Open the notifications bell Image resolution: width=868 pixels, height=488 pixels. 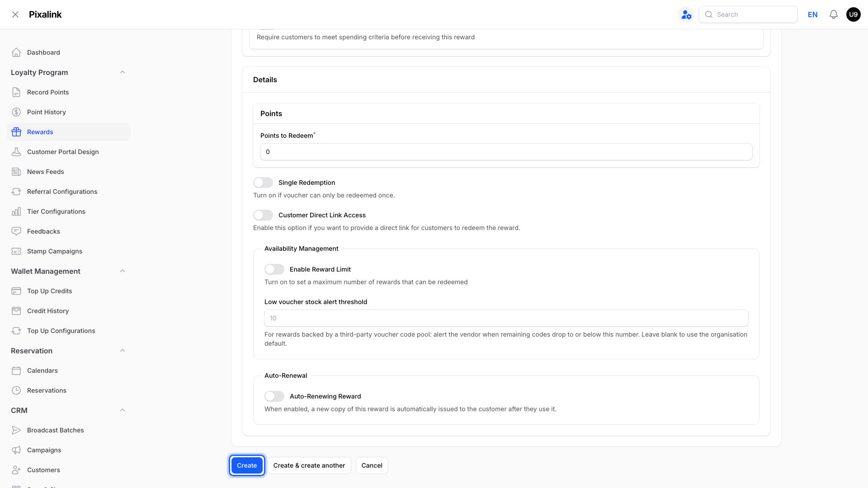[x=834, y=14]
